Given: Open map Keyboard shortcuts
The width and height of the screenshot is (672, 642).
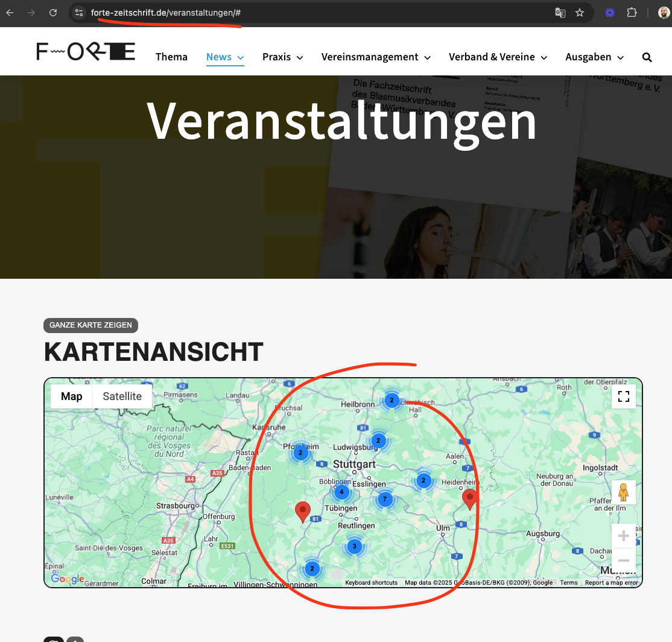Looking at the screenshot, I should (x=371, y=583).
